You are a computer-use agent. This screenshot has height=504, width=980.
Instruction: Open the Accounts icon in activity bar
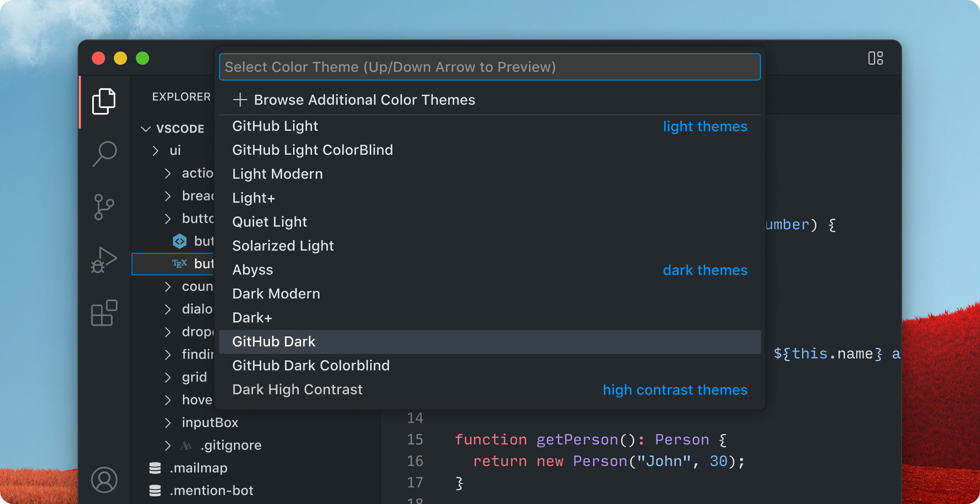pos(104,480)
